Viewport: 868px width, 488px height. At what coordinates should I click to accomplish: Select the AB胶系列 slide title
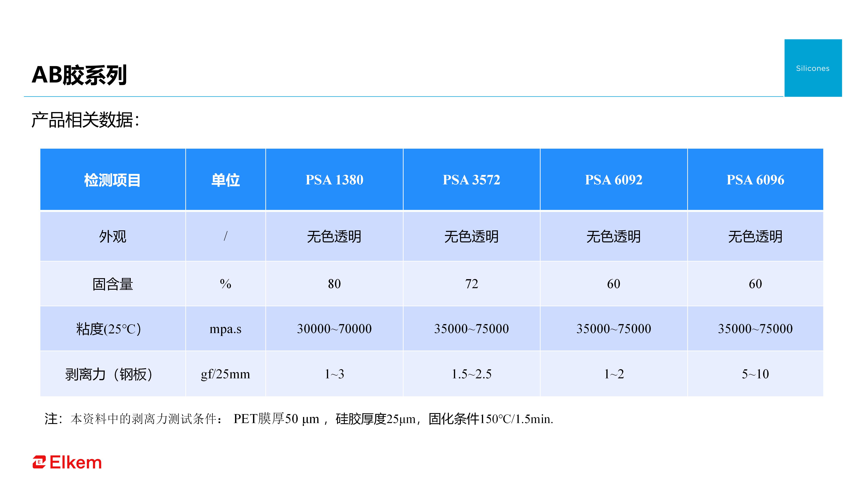(79, 75)
